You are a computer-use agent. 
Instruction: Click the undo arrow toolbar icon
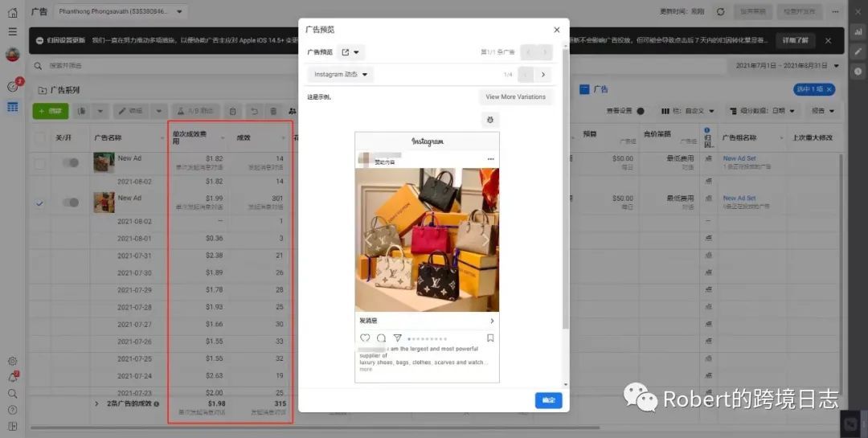pyautogui.click(x=254, y=111)
